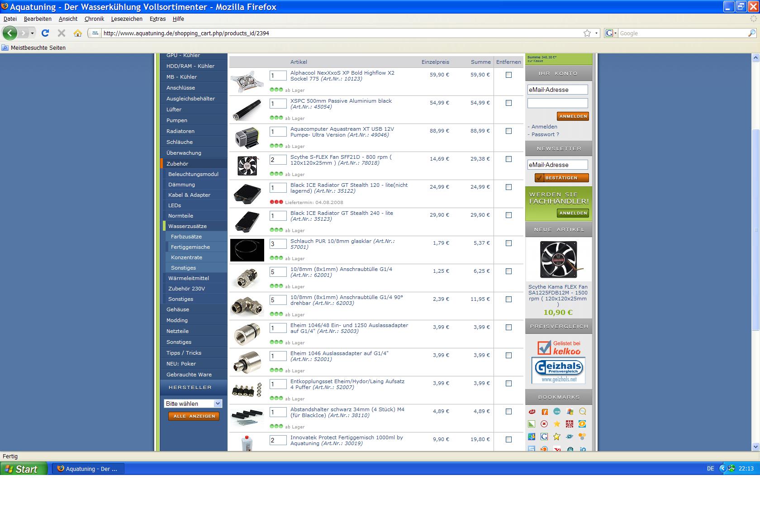This screenshot has height=532, width=760.
Task: Check Entfernen for Aquastream XT USB pump
Action: click(x=508, y=131)
